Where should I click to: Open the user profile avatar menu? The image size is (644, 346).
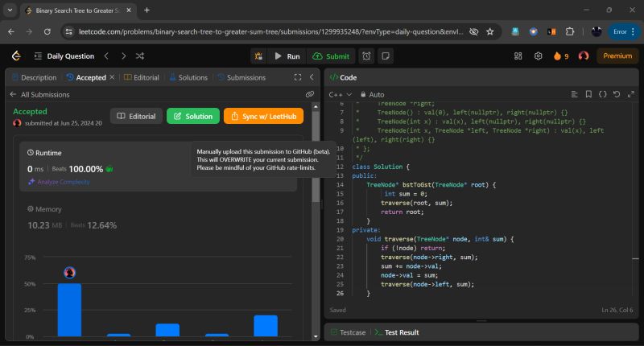coord(584,56)
